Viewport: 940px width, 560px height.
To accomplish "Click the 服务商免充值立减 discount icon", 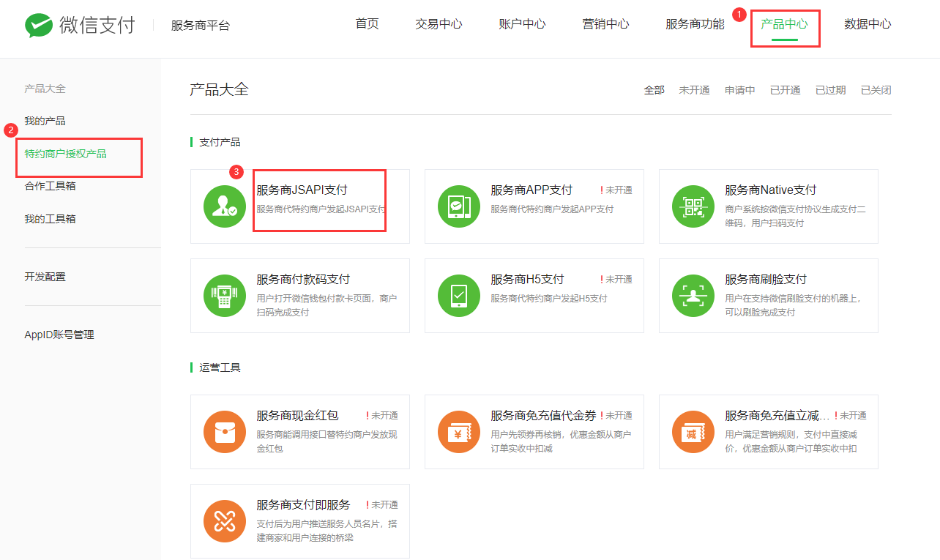I will [693, 432].
